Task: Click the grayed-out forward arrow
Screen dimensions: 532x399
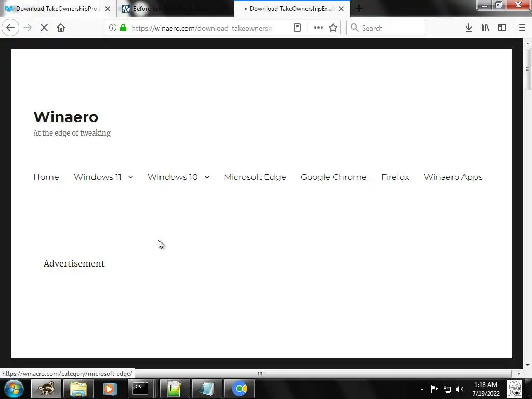Action: pyautogui.click(x=28, y=28)
